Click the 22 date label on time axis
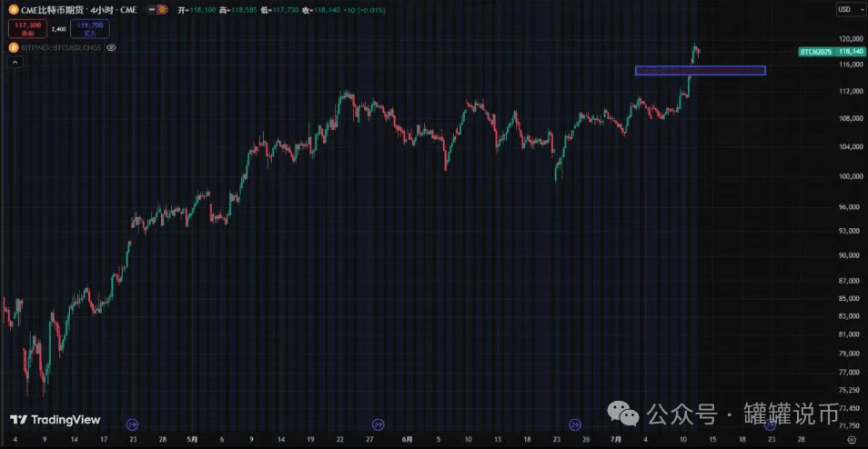The width and height of the screenshot is (868, 449). tap(340, 440)
